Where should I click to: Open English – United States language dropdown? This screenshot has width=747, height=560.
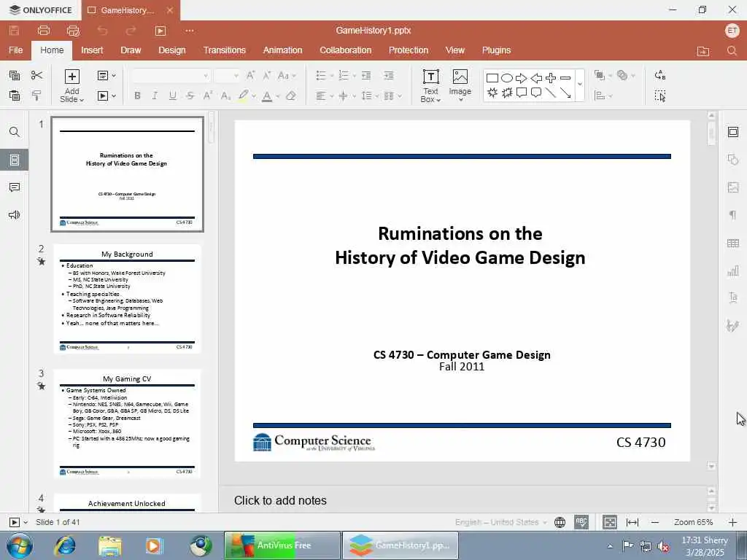[x=500, y=522]
